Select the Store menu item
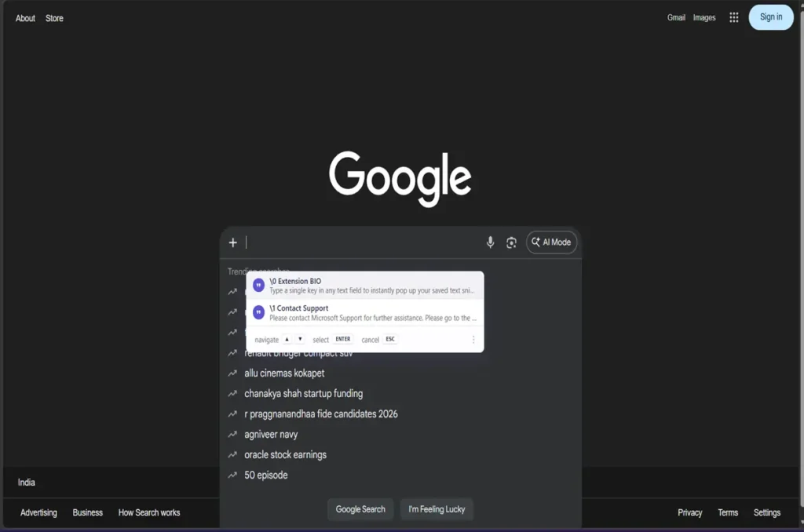804x532 pixels. tap(53, 17)
